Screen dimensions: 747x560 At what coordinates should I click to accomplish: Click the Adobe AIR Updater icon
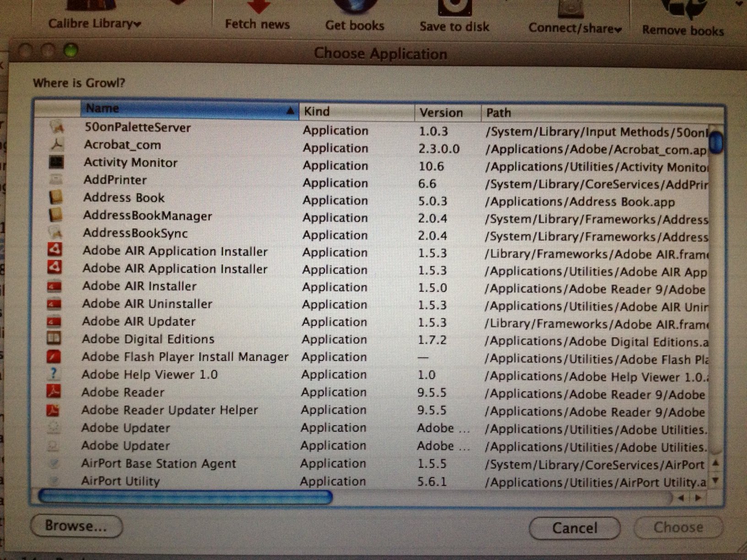54,321
